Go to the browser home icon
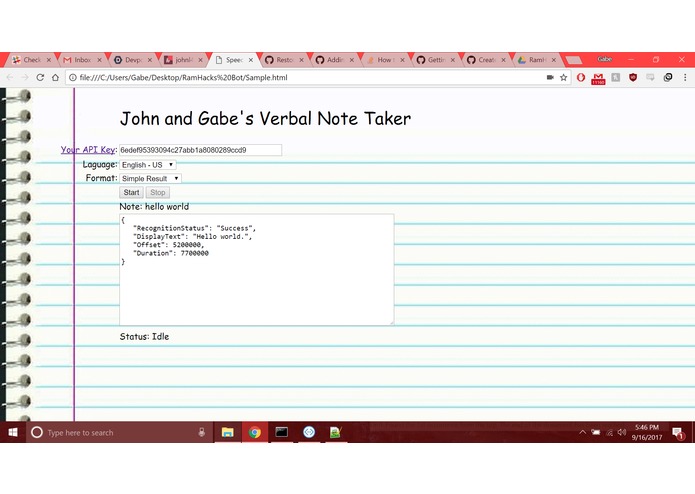The height and width of the screenshot is (494, 695). [x=55, y=78]
